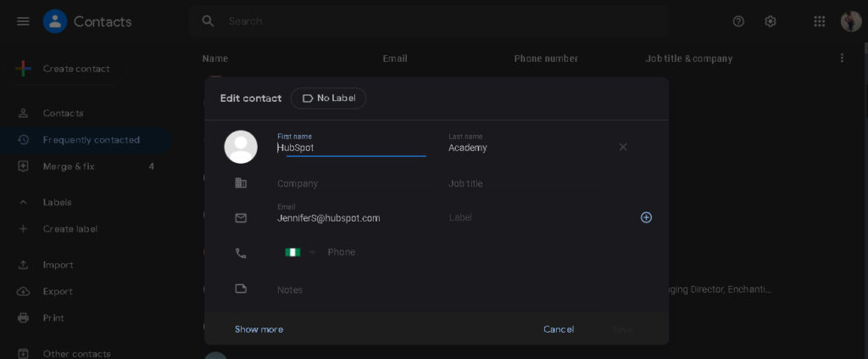
Task: Select Contacts in the sidebar
Action: pyautogui.click(x=63, y=113)
